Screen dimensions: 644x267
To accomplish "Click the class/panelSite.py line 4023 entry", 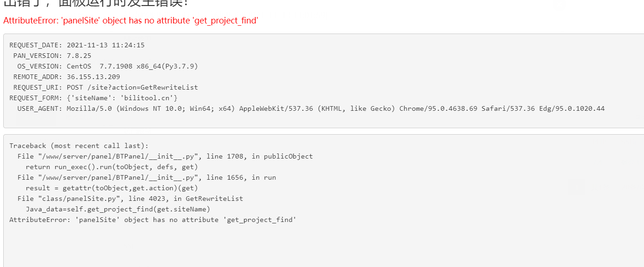I will 130,199.
